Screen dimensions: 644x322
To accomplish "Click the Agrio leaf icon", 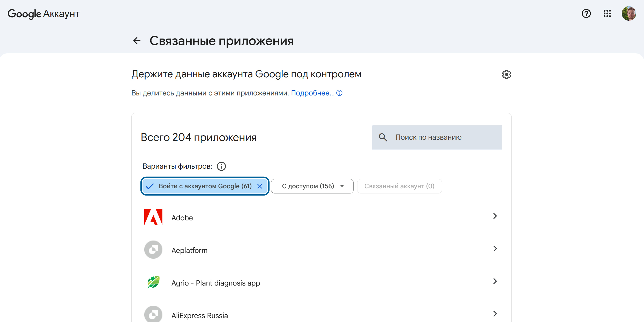I will pyautogui.click(x=153, y=282).
